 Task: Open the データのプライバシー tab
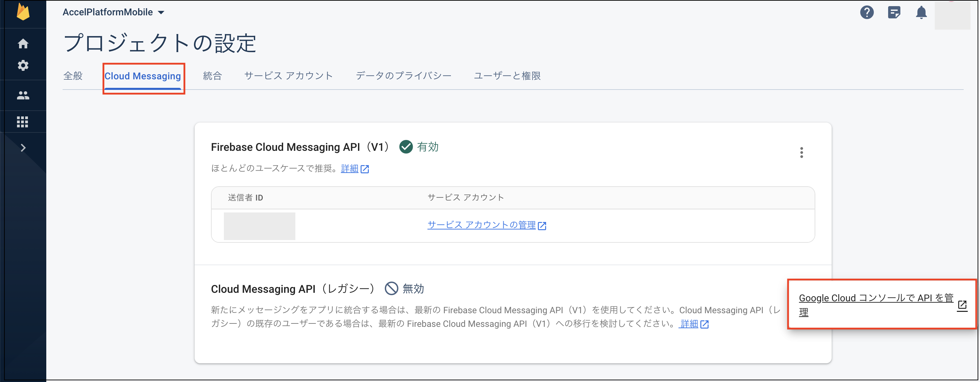coord(403,76)
